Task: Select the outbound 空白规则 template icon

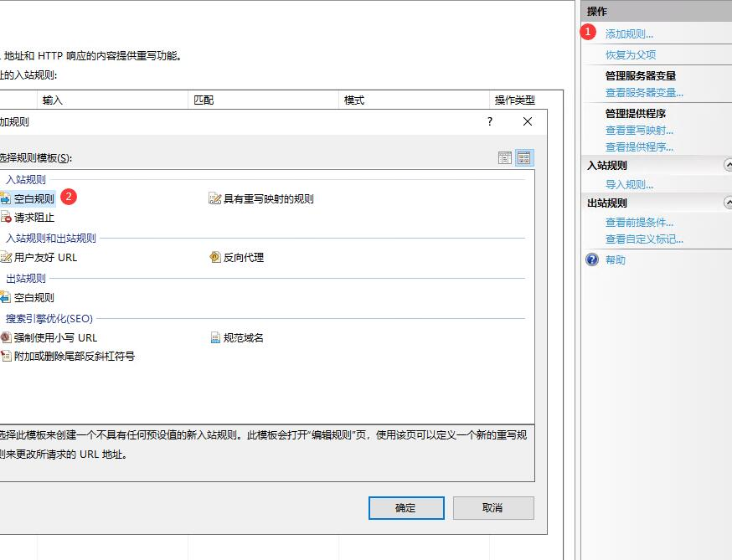Action: pyautogui.click(x=5, y=297)
